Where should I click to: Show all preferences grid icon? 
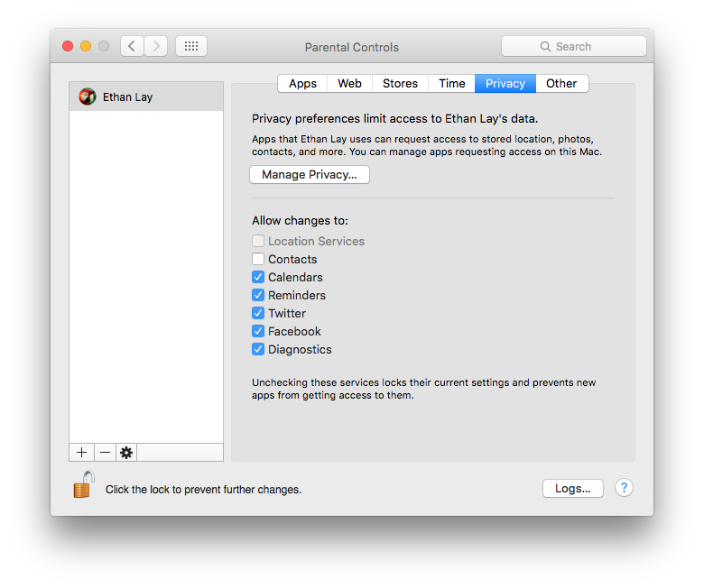pyautogui.click(x=191, y=46)
